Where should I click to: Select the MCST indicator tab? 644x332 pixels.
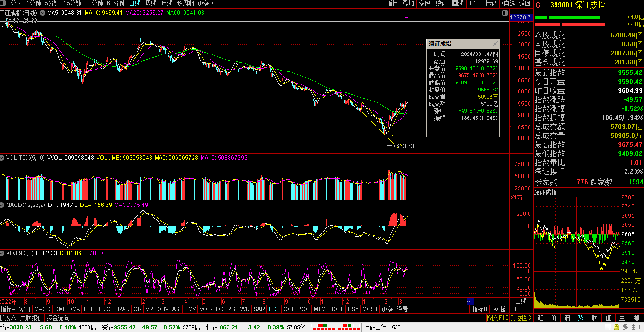click(370, 309)
